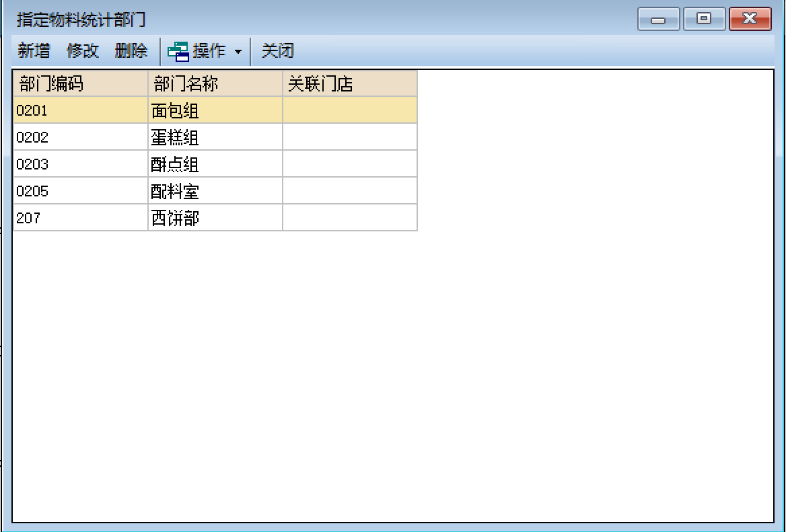Minimize the 指定物料统计部门 window

point(658,19)
